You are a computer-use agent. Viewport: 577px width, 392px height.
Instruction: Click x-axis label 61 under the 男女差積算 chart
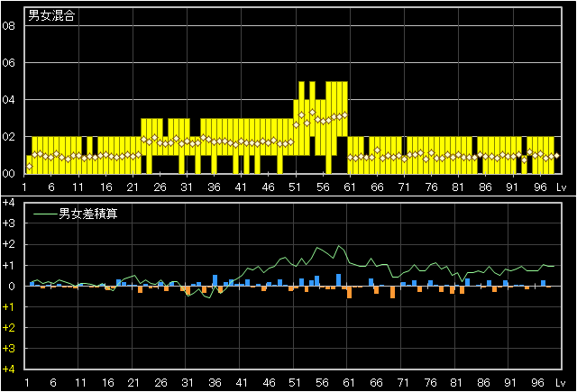[x=349, y=383]
